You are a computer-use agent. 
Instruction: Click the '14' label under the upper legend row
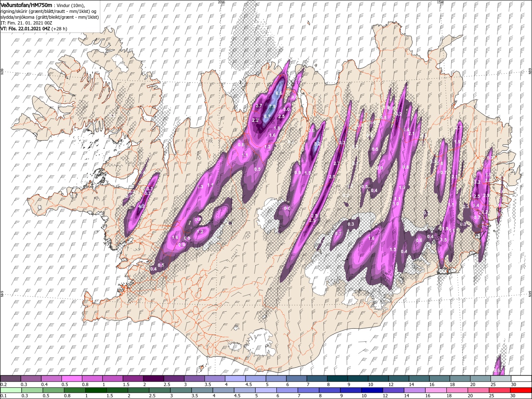411,384
